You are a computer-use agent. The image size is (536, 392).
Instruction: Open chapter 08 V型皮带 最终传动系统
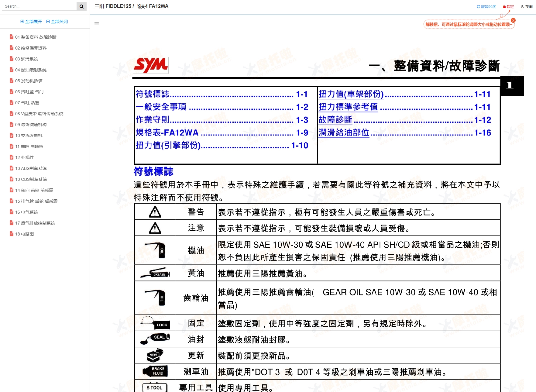point(36,114)
